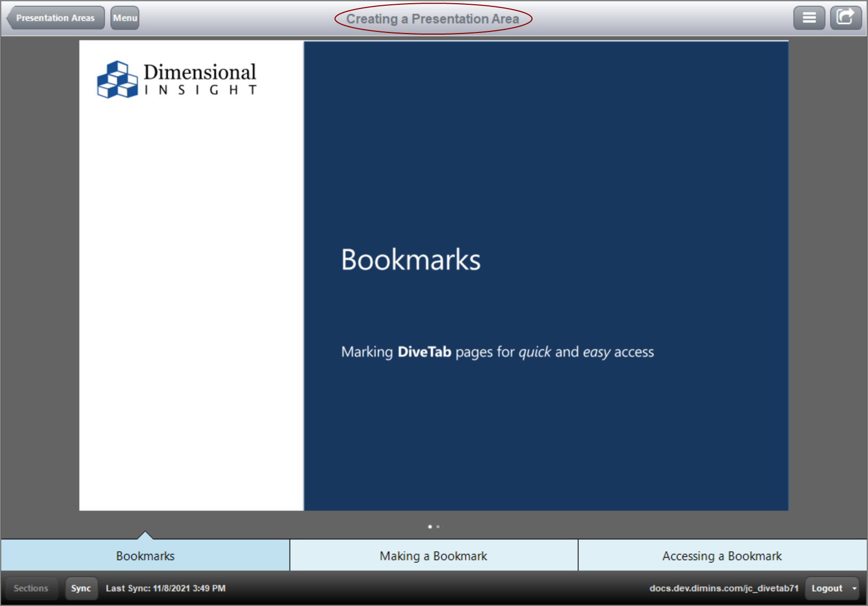Viewport: 868px width, 606px height.
Task: Click the Presentation Areas button
Action: click(55, 17)
